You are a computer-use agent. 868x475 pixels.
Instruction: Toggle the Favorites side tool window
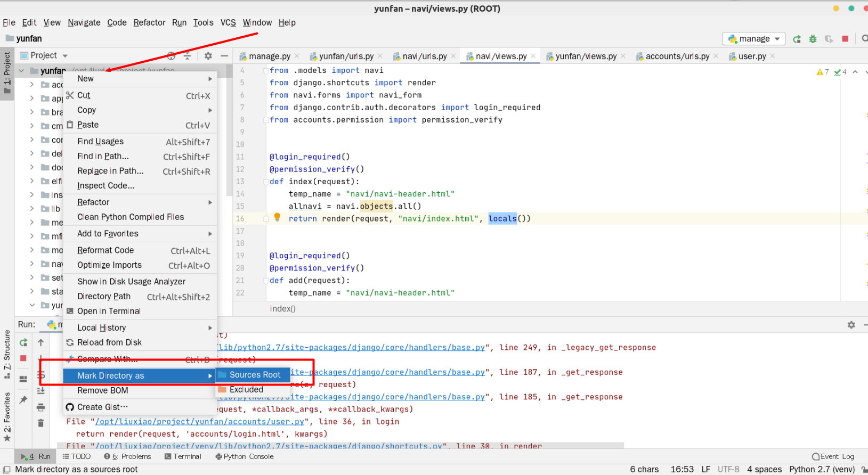(x=7, y=417)
